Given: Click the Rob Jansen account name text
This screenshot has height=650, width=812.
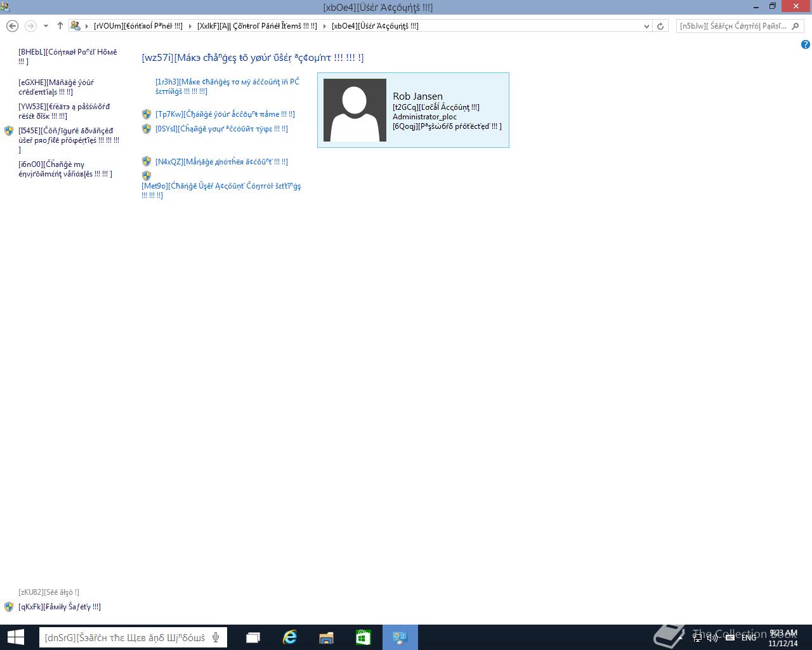Looking at the screenshot, I should (417, 96).
